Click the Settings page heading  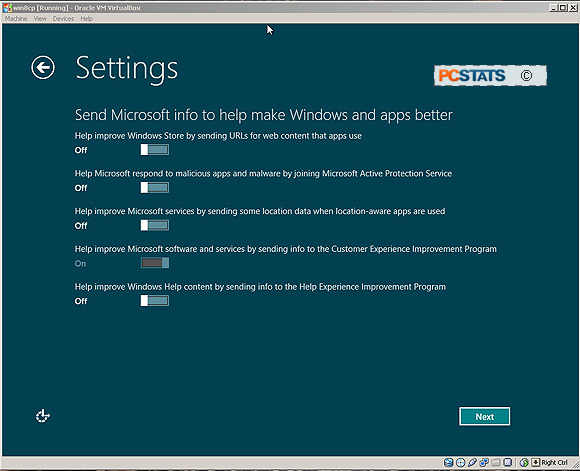pyautogui.click(x=127, y=69)
